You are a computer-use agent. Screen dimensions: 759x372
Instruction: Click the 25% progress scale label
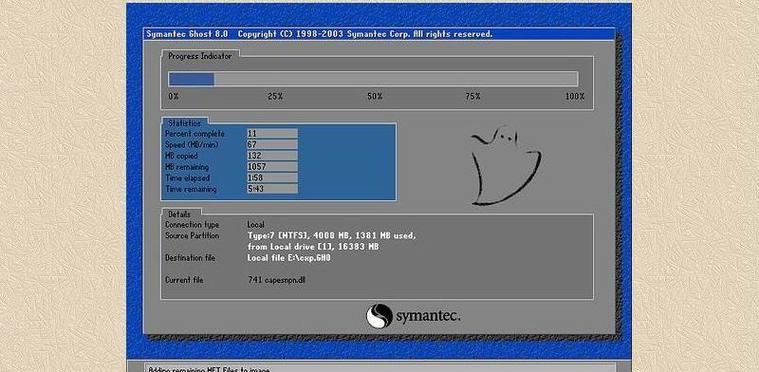(x=275, y=97)
